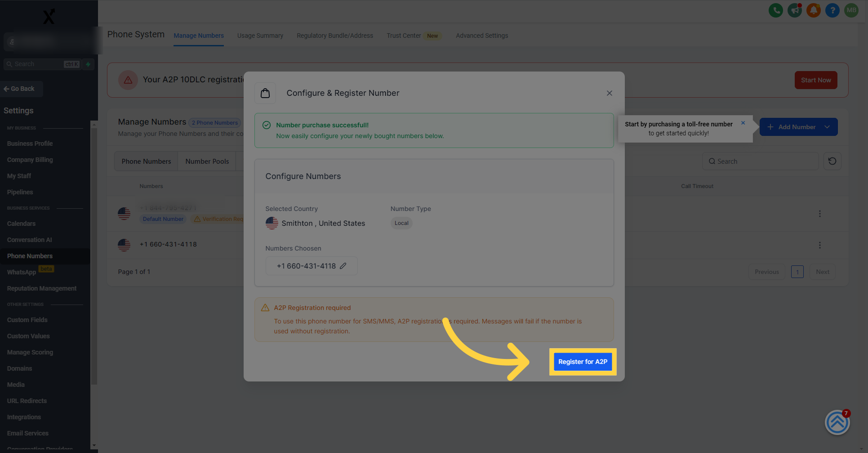
Task: Click the lightning bolt quick actions icon
Action: point(89,64)
